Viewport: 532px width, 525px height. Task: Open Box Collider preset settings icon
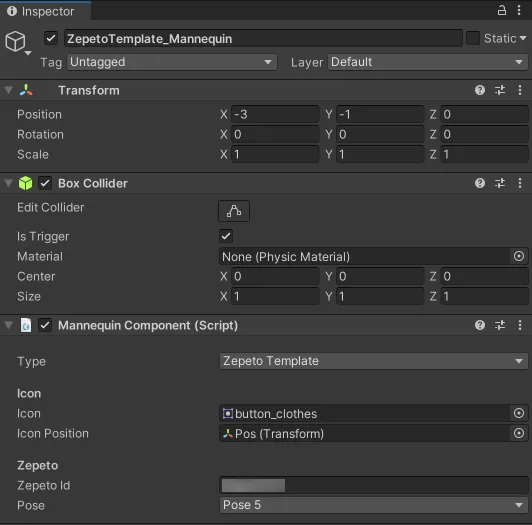(x=500, y=183)
